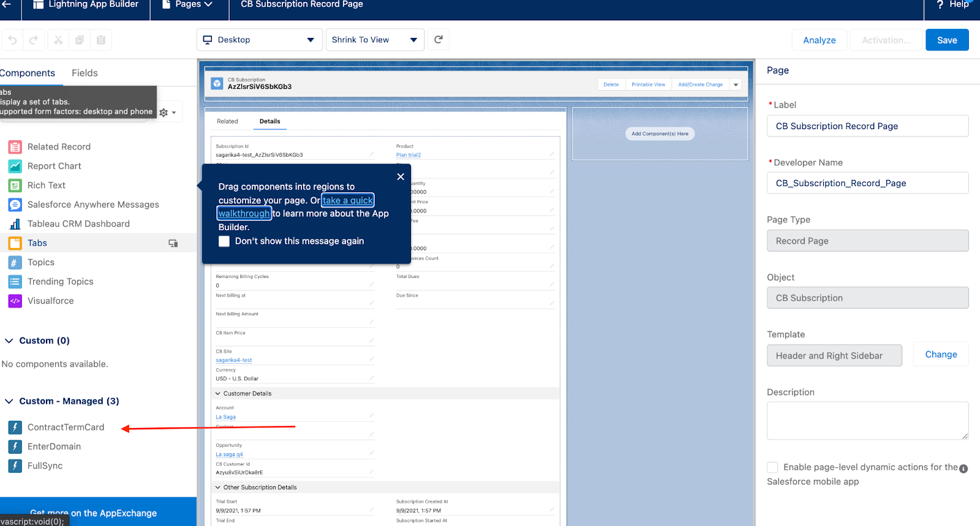Click the cut scissors icon
The image size is (980, 526).
click(x=58, y=40)
